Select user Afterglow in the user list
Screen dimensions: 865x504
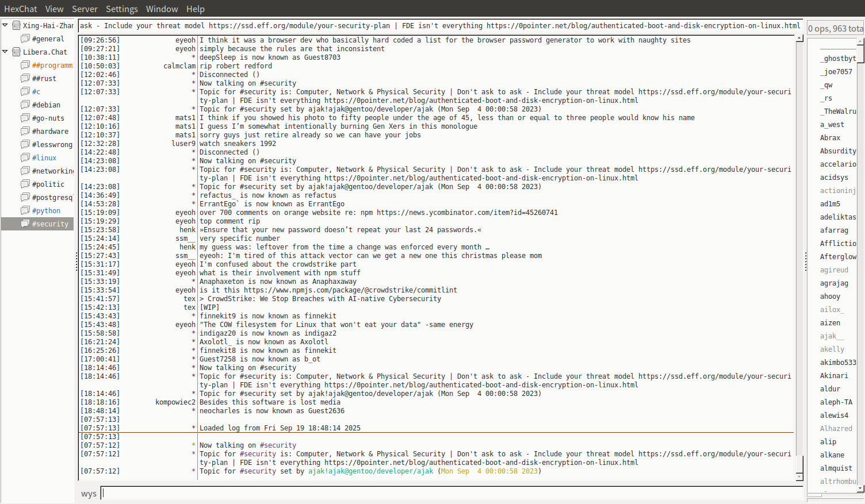838,257
